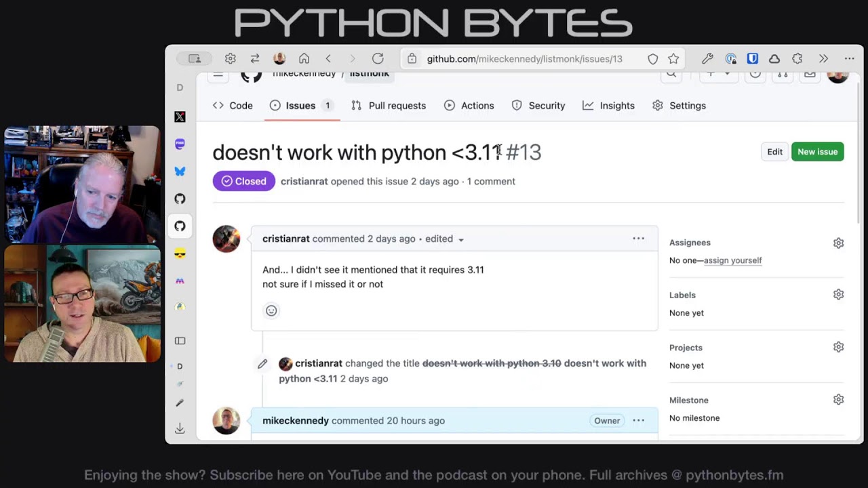This screenshot has height=488, width=868.
Task: Switch to the Issues tab
Action: (302, 106)
